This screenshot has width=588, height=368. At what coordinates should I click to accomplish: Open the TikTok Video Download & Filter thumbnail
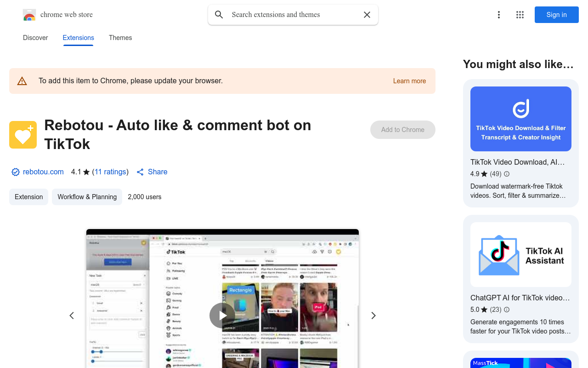521,119
